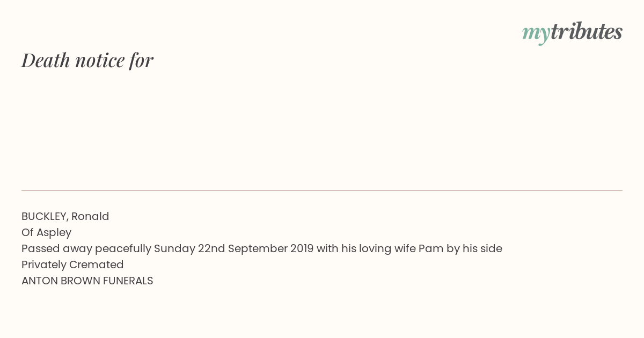Click the "Of Aspley" line

(46, 232)
